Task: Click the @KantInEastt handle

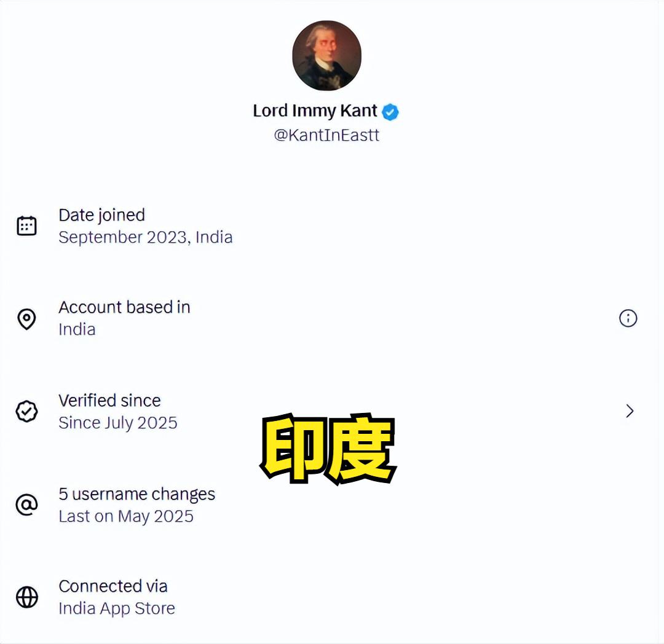Action: click(326, 135)
